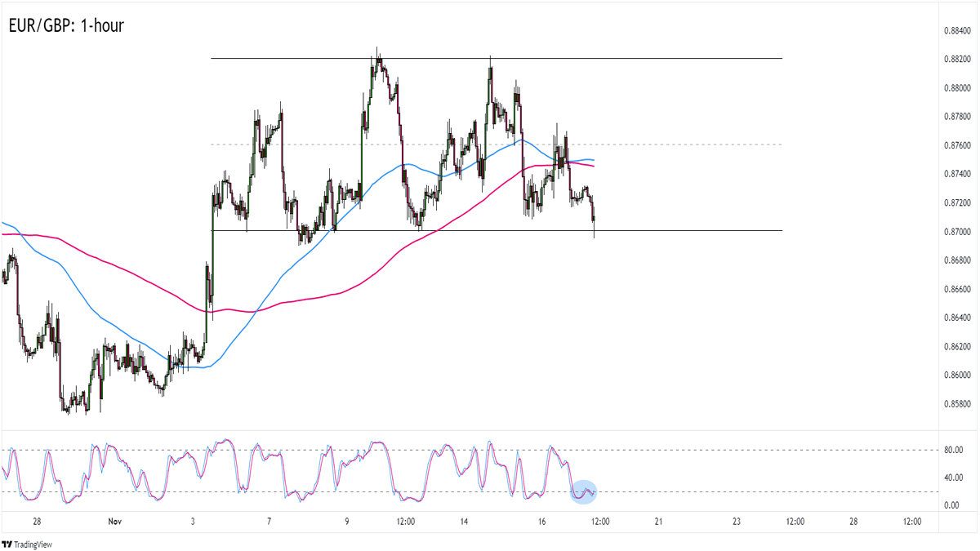The image size is (980, 551).
Task: Click the EUR/GBP: 1-hour chart title
Action: click(x=65, y=25)
